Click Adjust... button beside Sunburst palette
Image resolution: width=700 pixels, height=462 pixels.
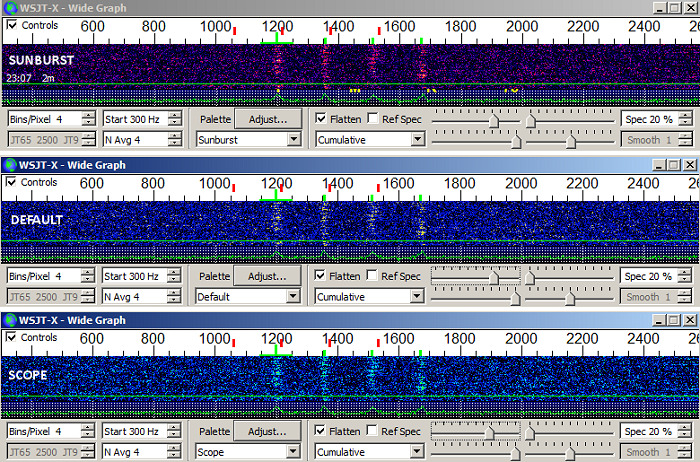click(268, 119)
